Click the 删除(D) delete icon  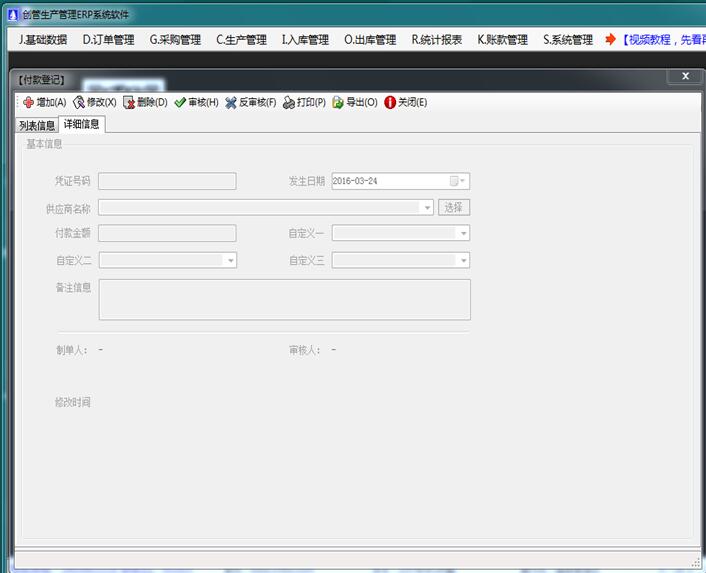[129, 102]
